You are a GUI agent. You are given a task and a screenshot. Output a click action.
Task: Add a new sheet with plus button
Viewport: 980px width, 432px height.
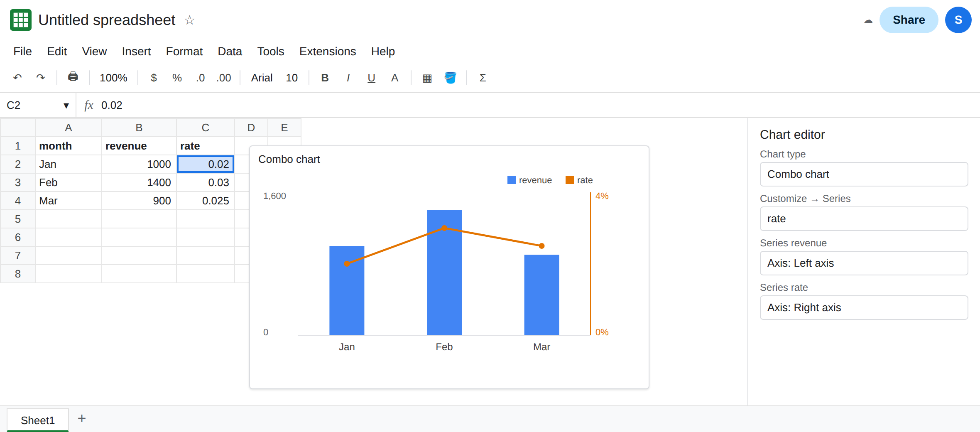click(x=82, y=418)
